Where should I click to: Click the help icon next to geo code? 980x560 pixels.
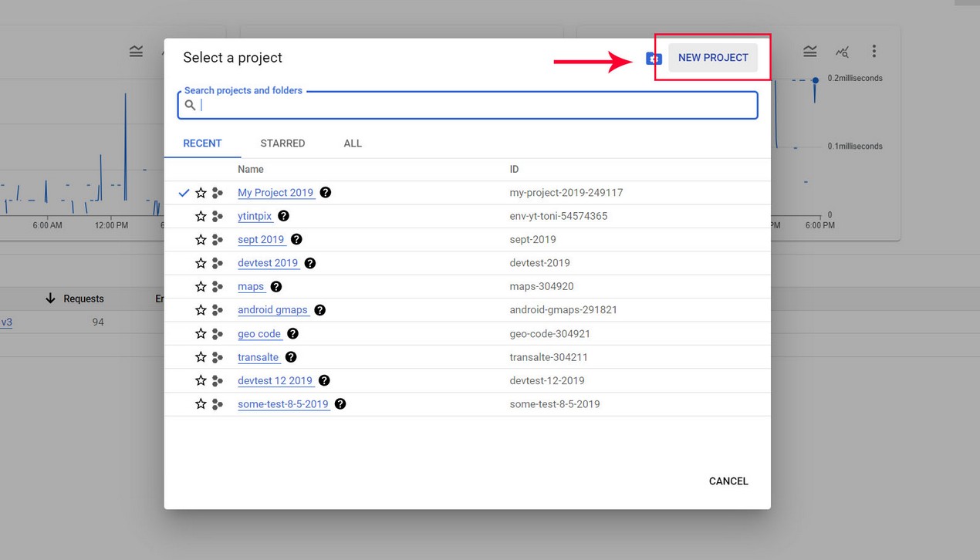pos(292,333)
